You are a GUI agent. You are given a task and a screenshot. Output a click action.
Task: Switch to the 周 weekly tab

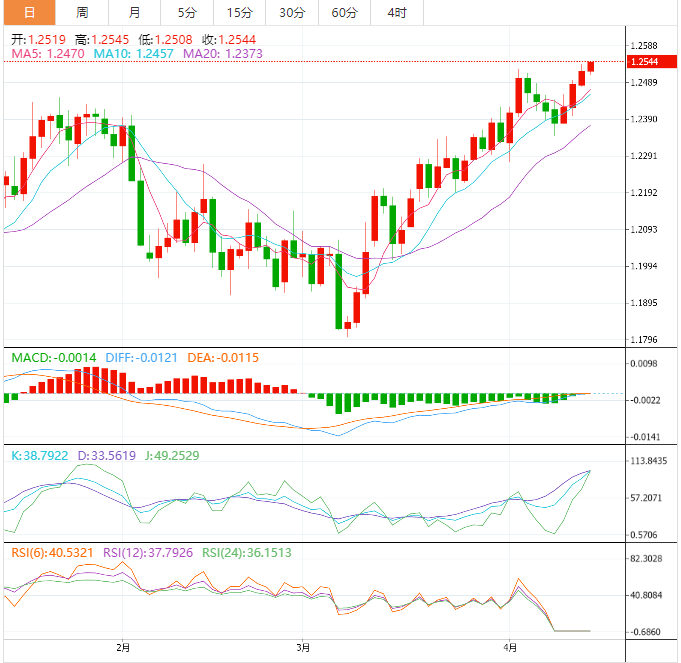click(x=82, y=13)
